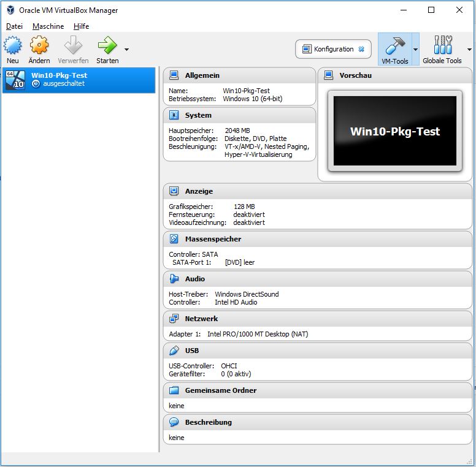Image resolution: width=476 pixels, height=467 pixels.
Task: Click 'Windows DirectSound' host driver text
Action: tap(247, 294)
